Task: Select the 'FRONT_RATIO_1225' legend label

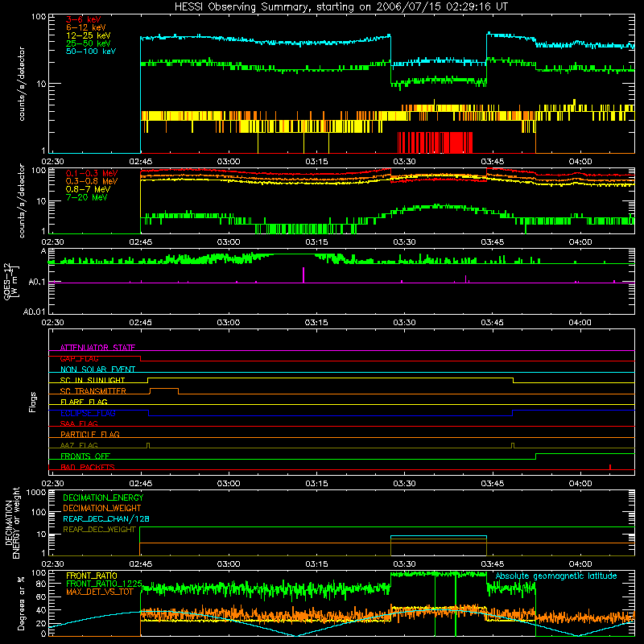Action: pos(104,584)
